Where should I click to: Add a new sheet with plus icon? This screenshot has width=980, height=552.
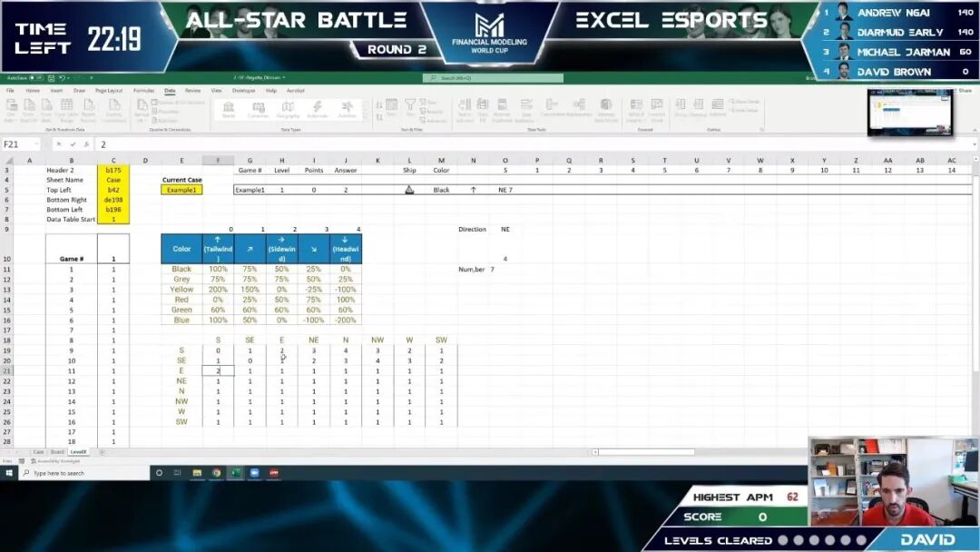tap(102, 451)
